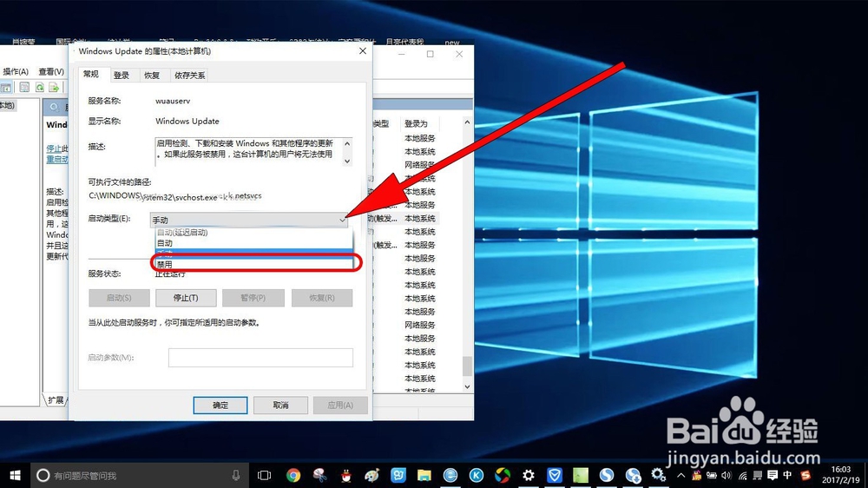Open the colorful pinwheel taskbar app
This screenshot has width=868, height=488.
[502, 475]
